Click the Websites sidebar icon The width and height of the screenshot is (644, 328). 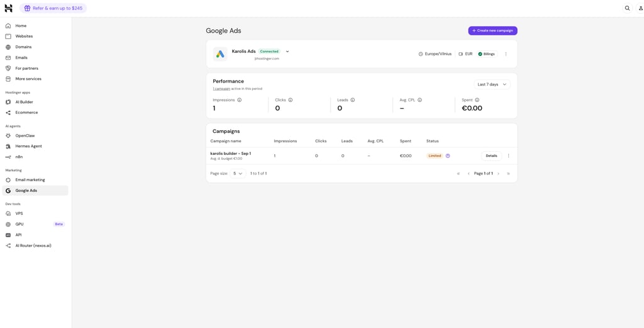point(8,37)
